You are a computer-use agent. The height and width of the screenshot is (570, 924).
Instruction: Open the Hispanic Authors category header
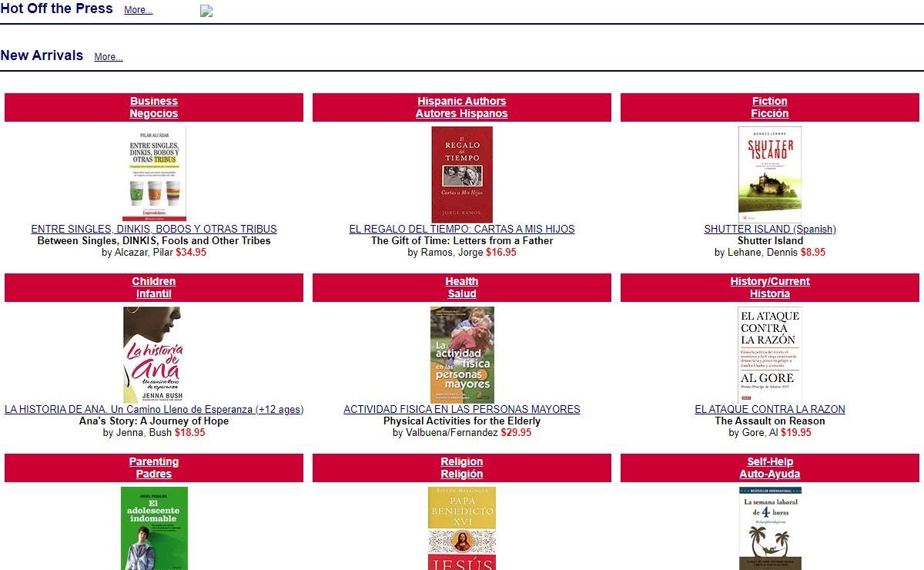(x=462, y=107)
